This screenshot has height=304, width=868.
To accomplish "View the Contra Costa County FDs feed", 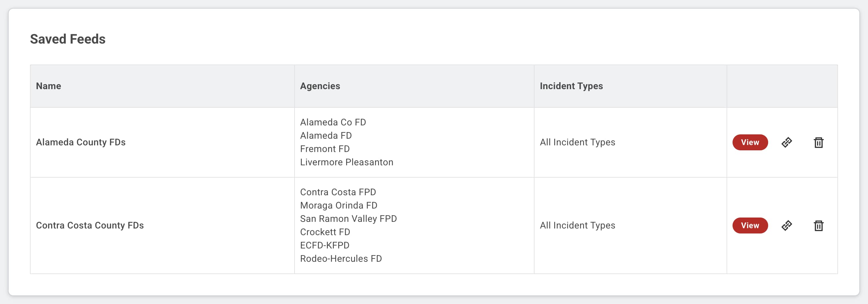I will point(750,226).
